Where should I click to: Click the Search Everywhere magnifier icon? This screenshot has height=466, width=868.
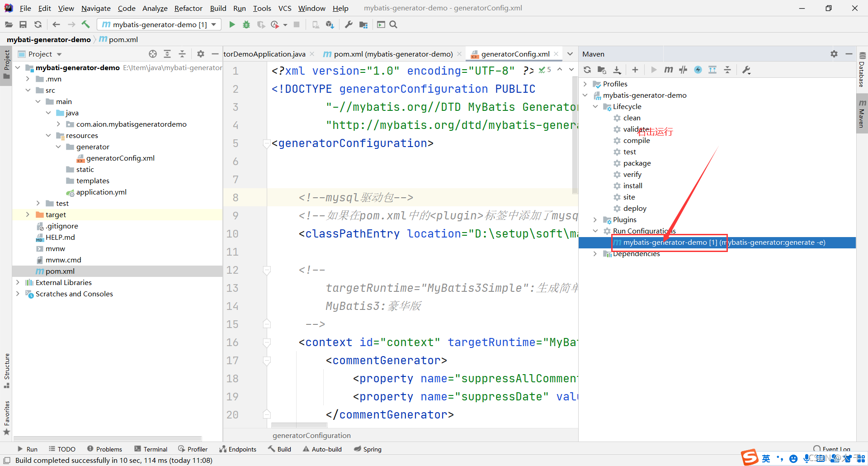(x=393, y=24)
